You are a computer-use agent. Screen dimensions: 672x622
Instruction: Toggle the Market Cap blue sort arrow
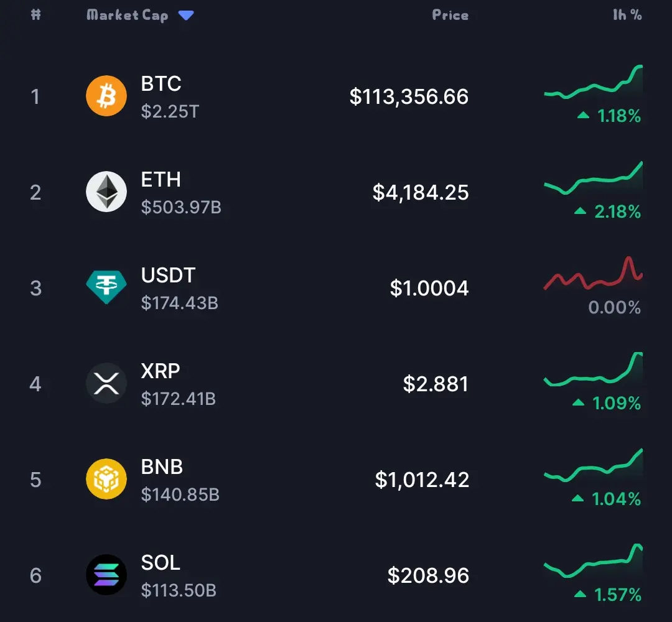pos(186,16)
